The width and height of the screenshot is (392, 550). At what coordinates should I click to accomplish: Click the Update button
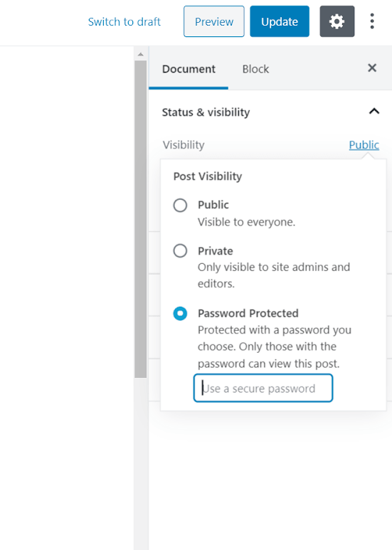click(x=280, y=21)
